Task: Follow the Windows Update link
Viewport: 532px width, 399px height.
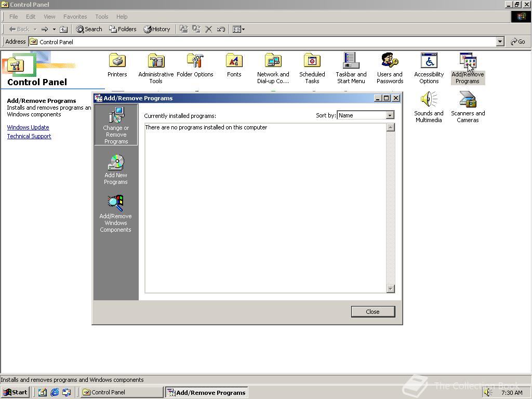Action: 28,127
